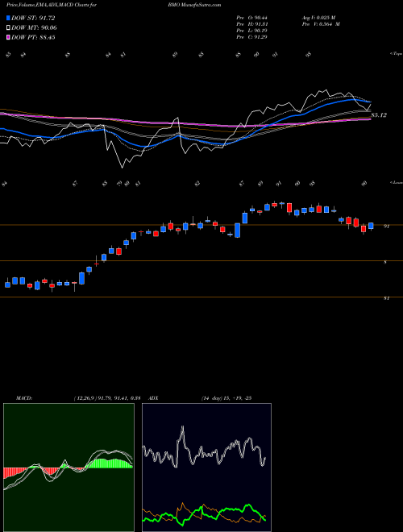403x532 pixels.
Task: Click the 'Pre V: 0.364 M' volume text
Action: pos(320,24)
